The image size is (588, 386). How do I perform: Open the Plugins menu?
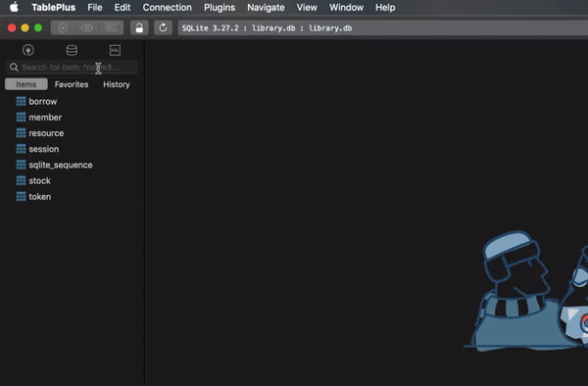(220, 8)
